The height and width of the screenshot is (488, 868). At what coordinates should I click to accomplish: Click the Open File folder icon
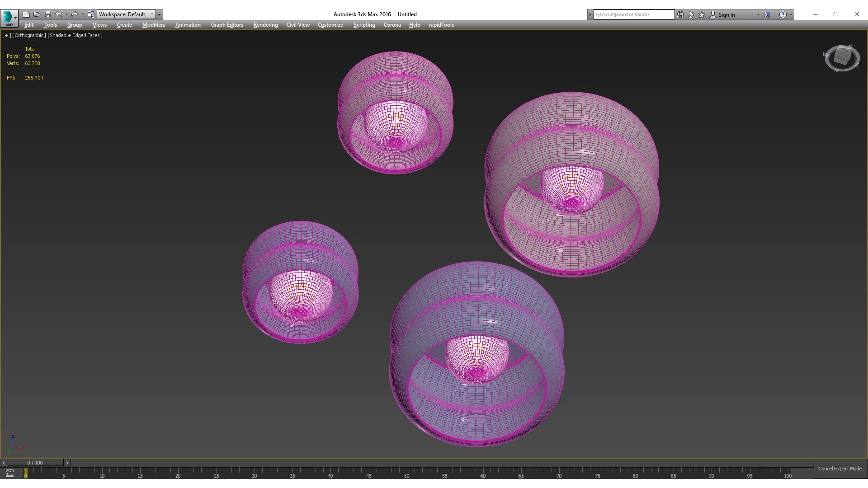point(37,14)
